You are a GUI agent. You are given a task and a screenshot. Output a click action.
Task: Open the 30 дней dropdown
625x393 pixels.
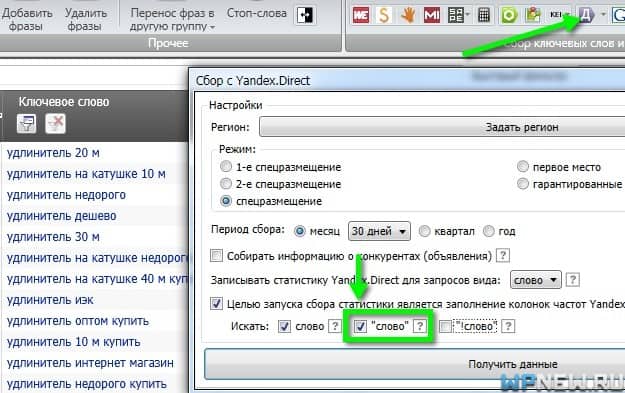[379, 231]
